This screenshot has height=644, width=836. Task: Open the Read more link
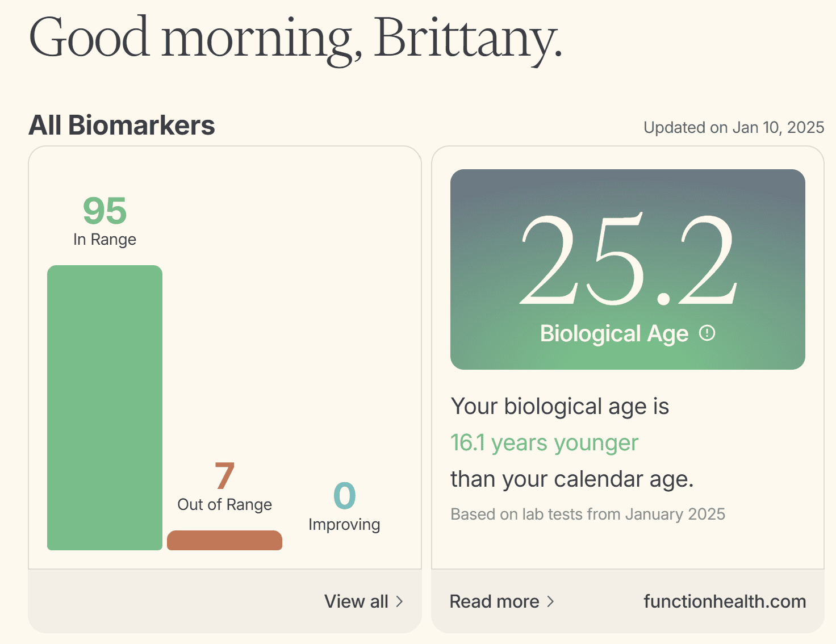tap(494, 601)
